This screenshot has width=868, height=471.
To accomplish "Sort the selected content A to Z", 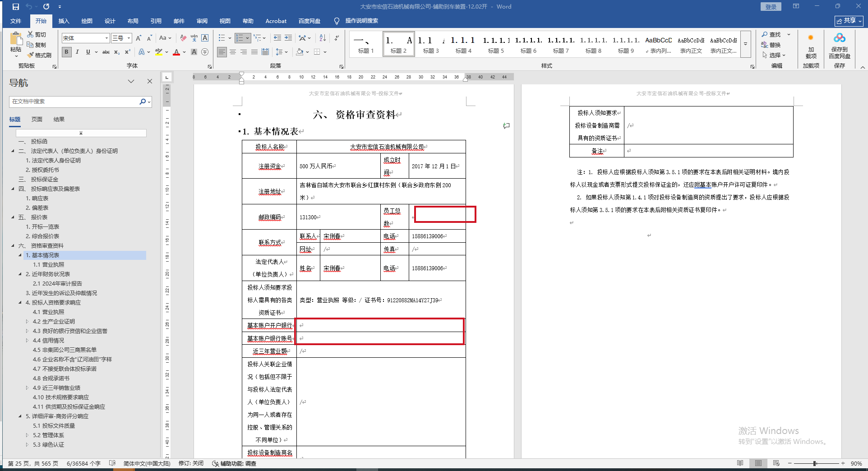I will tap(323, 38).
